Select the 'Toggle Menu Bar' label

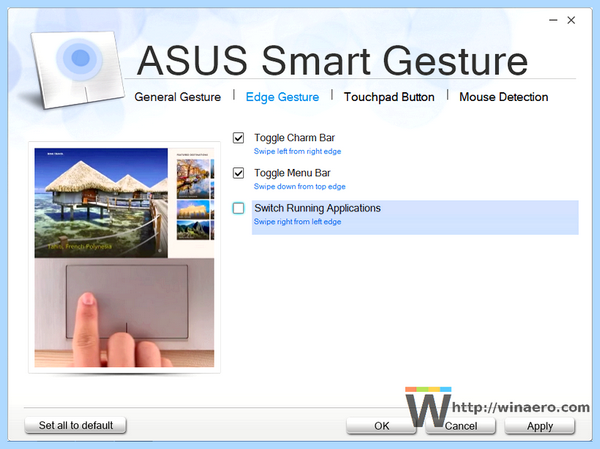pos(292,173)
